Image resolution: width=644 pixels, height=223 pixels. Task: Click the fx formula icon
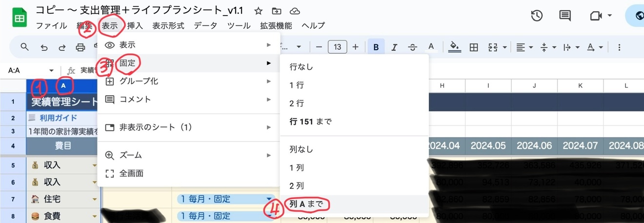(71, 70)
